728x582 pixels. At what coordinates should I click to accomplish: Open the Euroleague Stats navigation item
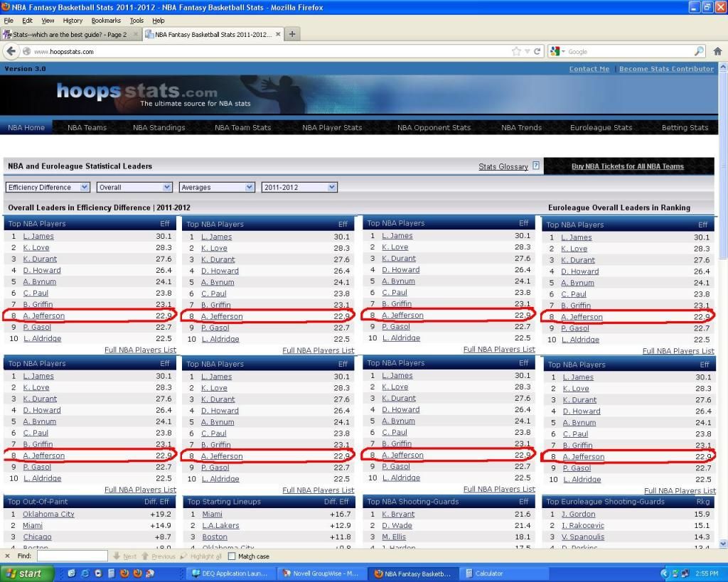coord(601,127)
